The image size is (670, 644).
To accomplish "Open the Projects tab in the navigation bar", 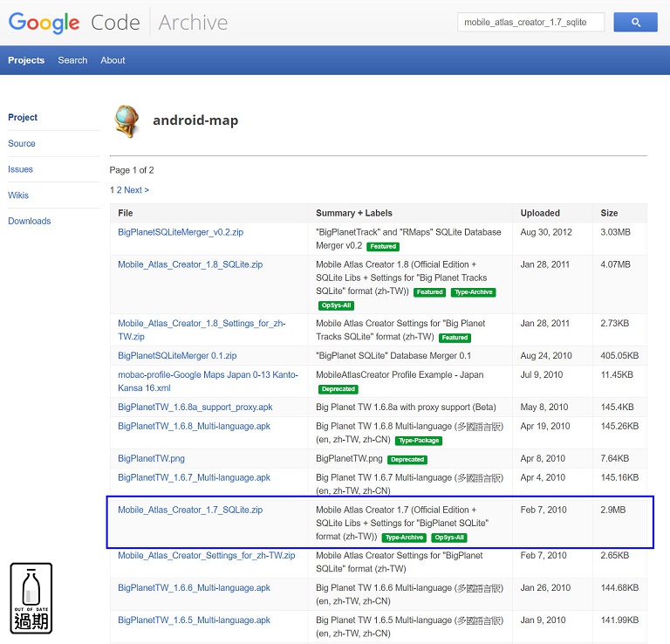I will click(26, 60).
